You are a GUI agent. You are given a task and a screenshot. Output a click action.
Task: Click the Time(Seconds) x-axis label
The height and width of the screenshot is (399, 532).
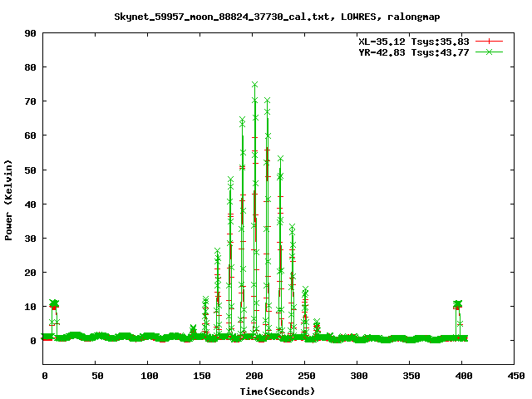click(x=277, y=392)
